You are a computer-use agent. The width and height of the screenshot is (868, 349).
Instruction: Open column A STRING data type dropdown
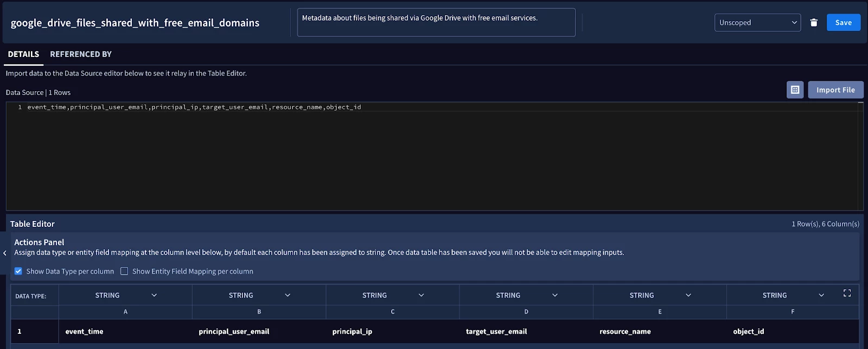pyautogui.click(x=125, y=295)
